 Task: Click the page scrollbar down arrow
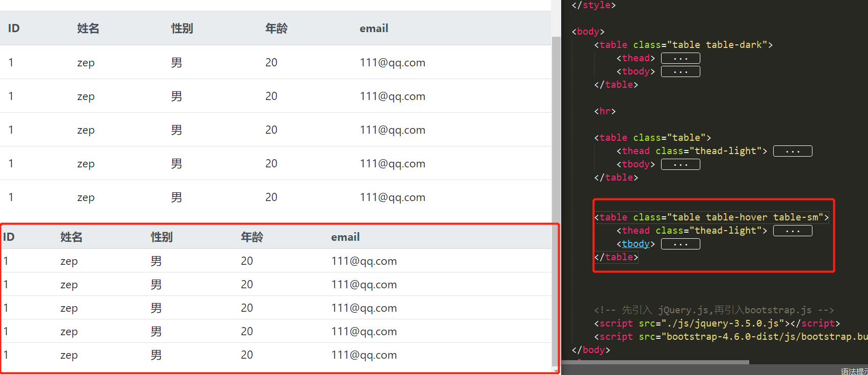pos(556,371)
